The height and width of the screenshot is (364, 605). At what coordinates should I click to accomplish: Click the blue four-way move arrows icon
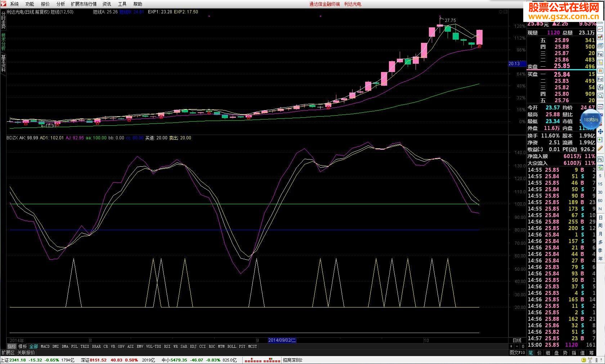point(600,132)
